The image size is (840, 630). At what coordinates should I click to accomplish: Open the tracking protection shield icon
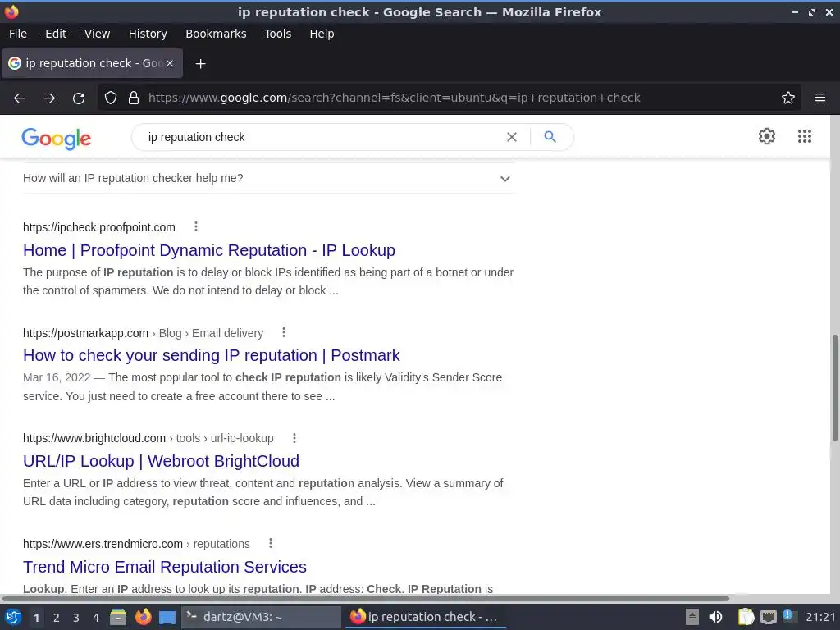(x=111, y=98)
